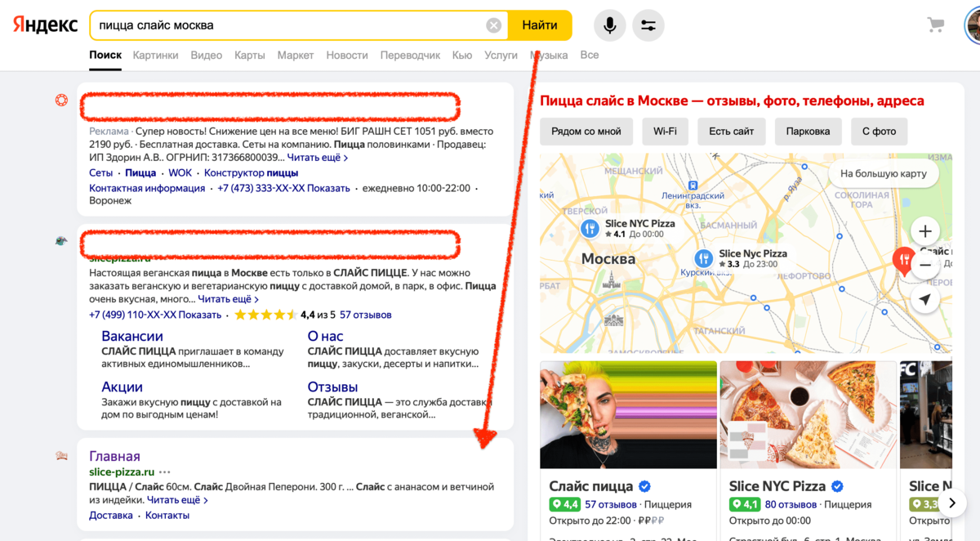Screen dimensions: 980x541
Task: Click the Найти search button
Action: click(x=540, y=25)
